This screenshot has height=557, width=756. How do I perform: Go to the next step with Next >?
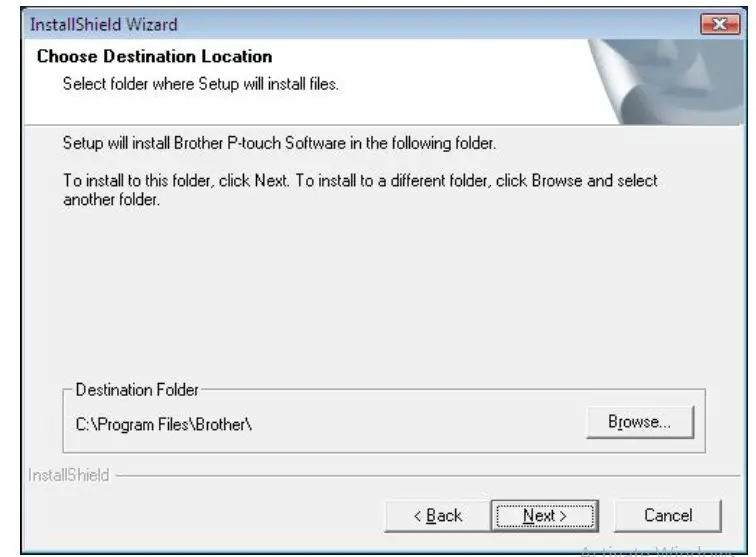545,516
